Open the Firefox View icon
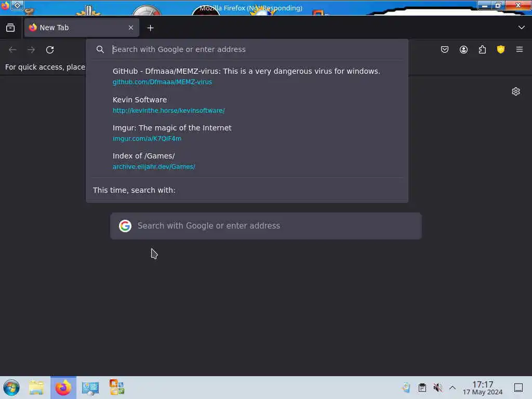The height and width of the screenshot is (399, 532). (x=10, y=28)
